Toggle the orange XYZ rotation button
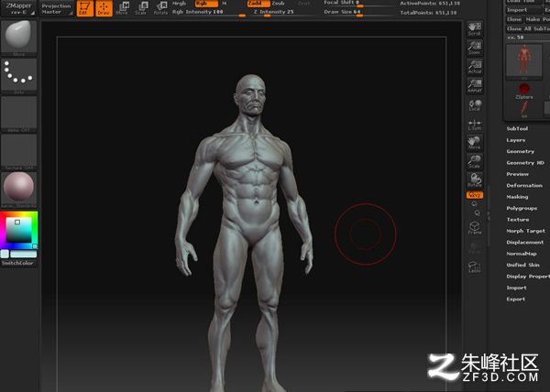The height and width of the screenshot is (392, 550). 475,195
